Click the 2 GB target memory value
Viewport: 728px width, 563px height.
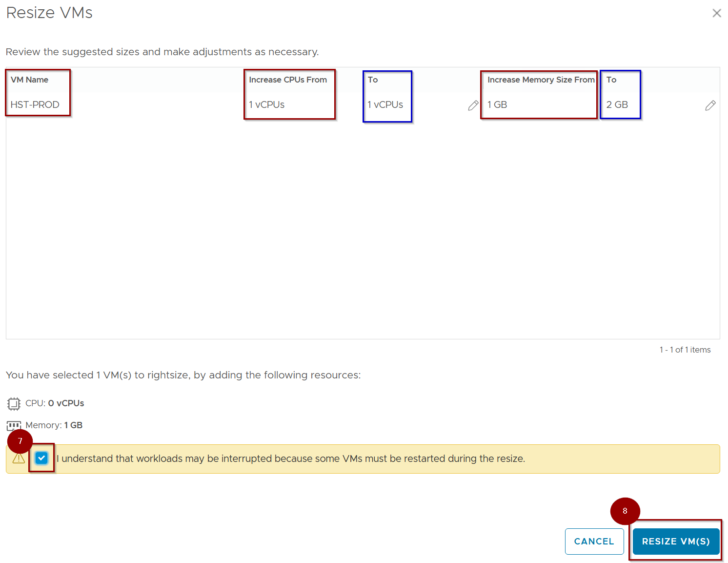click(x=617, y=104)
